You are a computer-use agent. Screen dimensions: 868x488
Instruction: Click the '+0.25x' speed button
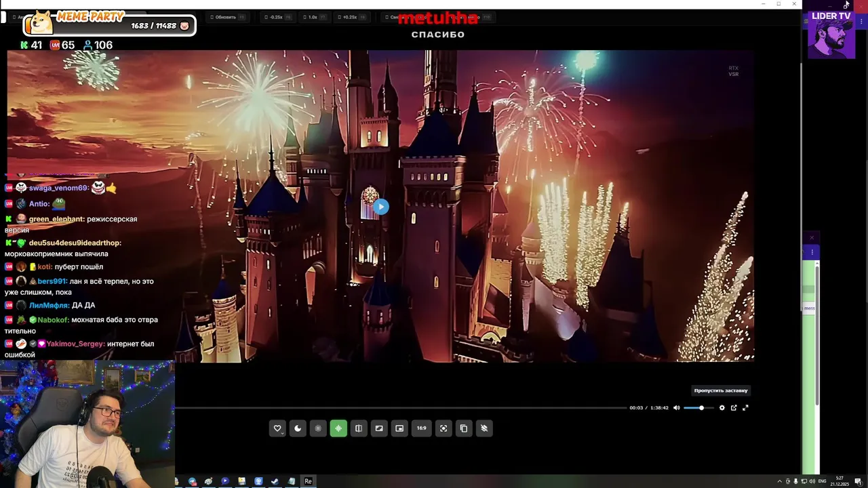point(353,17)
